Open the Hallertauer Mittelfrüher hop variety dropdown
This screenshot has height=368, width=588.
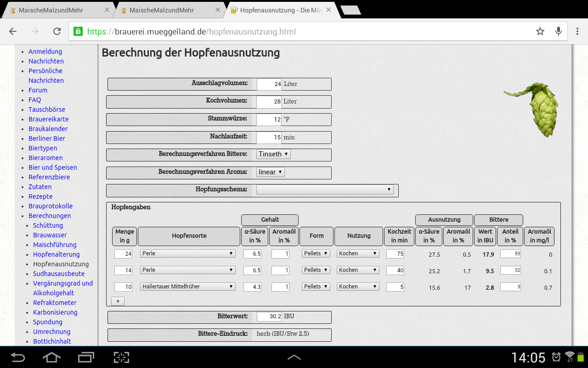187,287
